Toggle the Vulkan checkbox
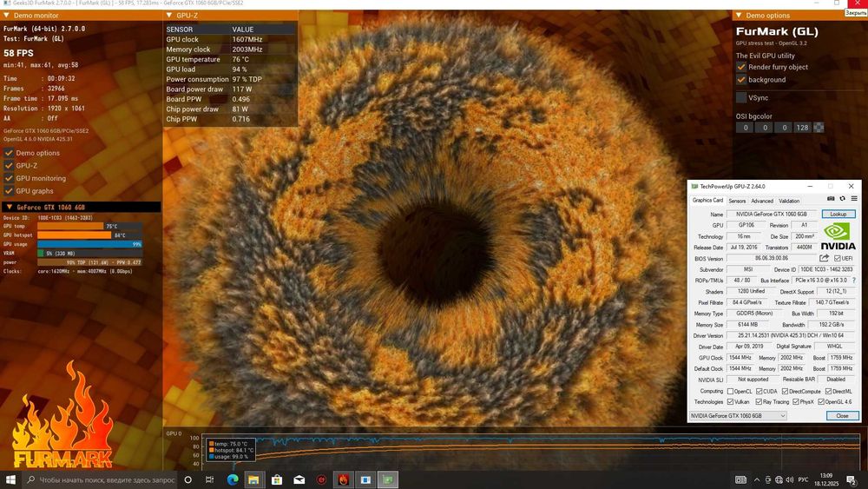868x489 pixels. tap(730, 402)
